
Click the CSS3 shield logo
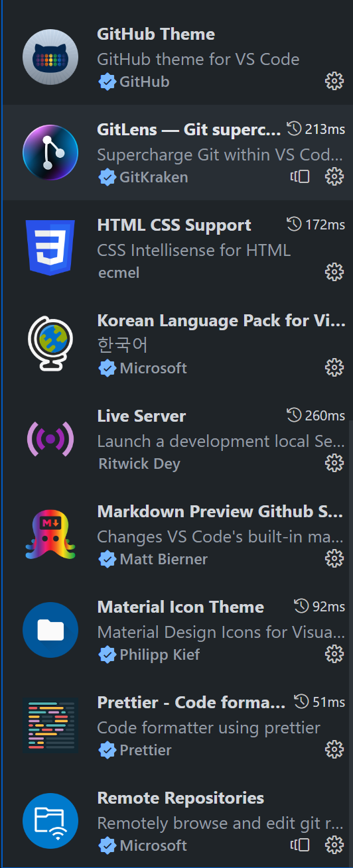coord(50,248)
